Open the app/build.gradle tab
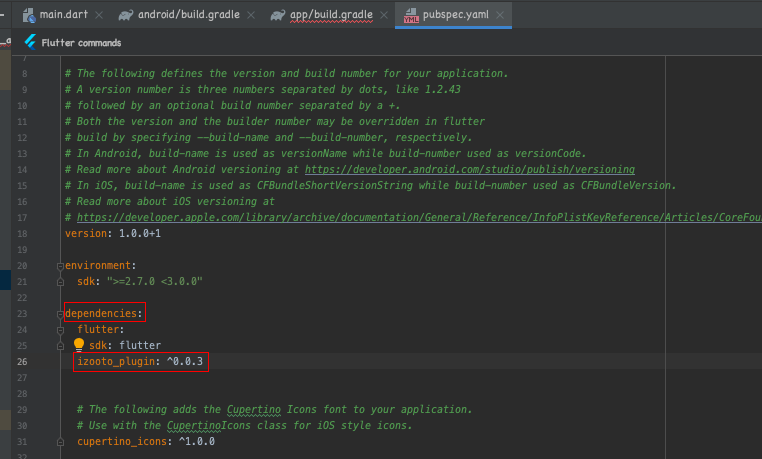 tap(331, 15)
